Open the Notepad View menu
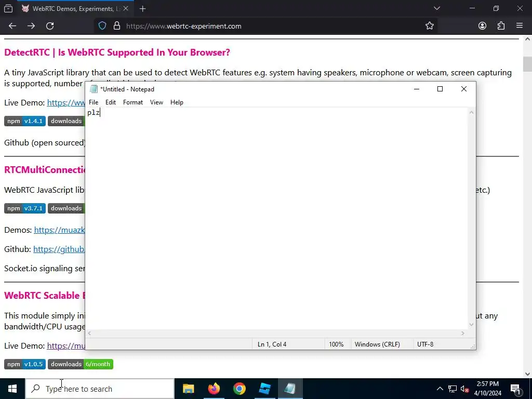 coord(156,102)
